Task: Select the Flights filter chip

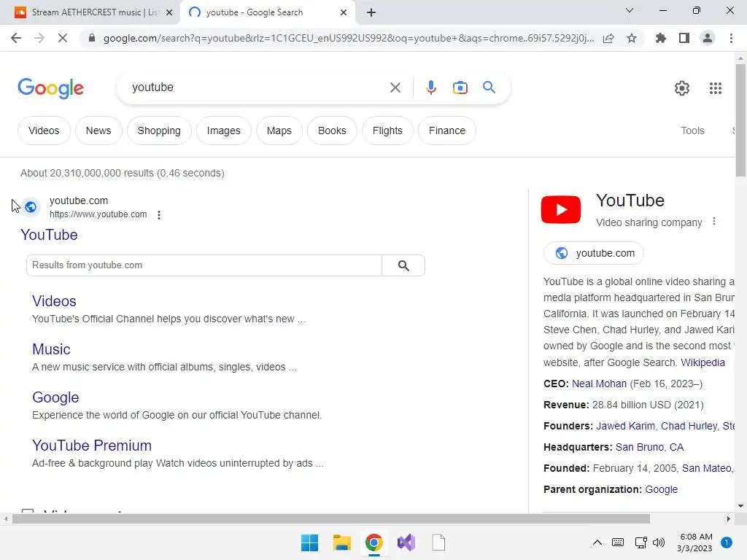Action: [x=387, y=131]
